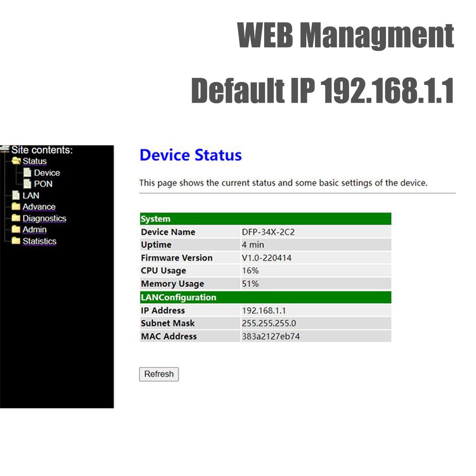
Task: Expand the Diagnostics folder icon
Action: (x=16, y=218)
